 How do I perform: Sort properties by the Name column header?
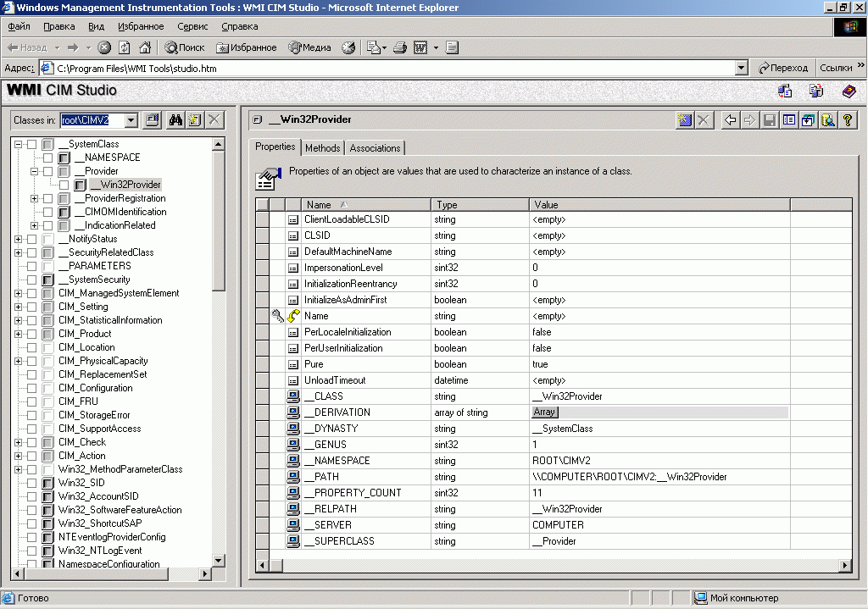366,205
